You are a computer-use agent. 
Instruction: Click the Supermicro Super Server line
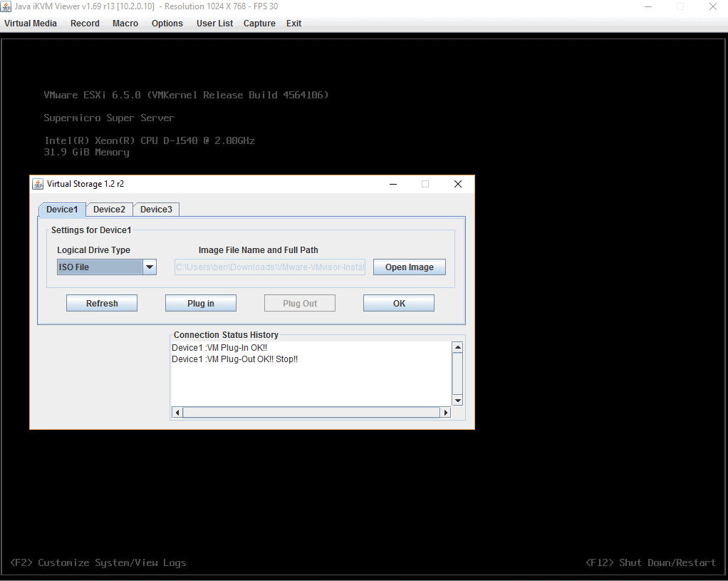109,118
